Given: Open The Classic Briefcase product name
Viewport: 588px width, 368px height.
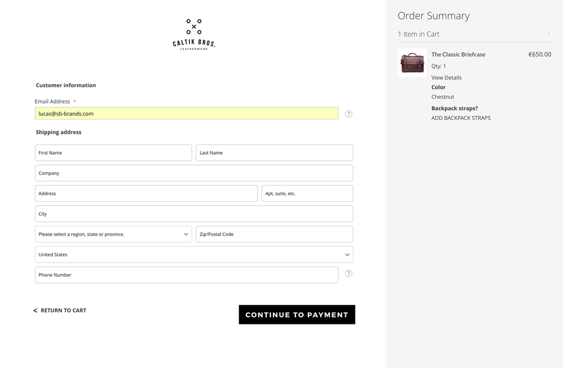Looking at the screenshot, I should click(458, 55).
